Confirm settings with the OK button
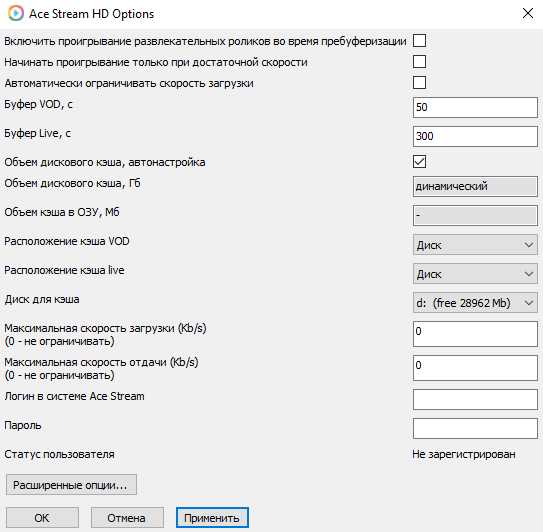The image size is (543, 532). click(x=42, y=518)
